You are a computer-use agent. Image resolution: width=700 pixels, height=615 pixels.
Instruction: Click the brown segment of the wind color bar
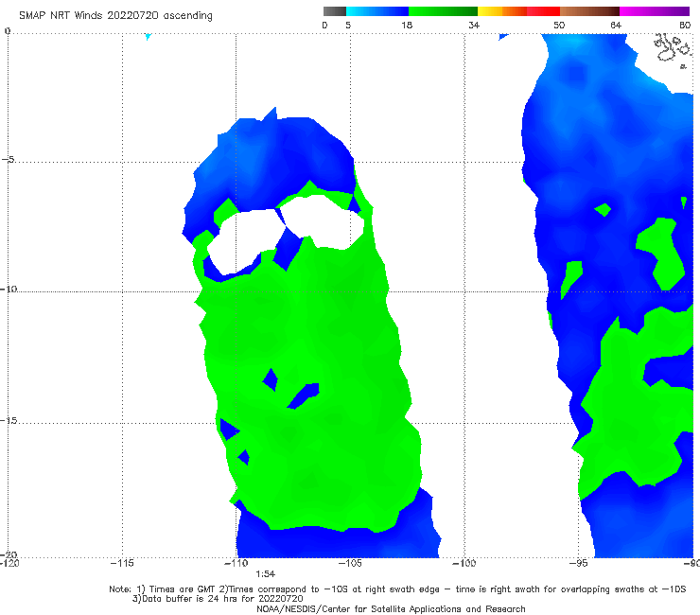pyautogui.click(x=589, y=11)
